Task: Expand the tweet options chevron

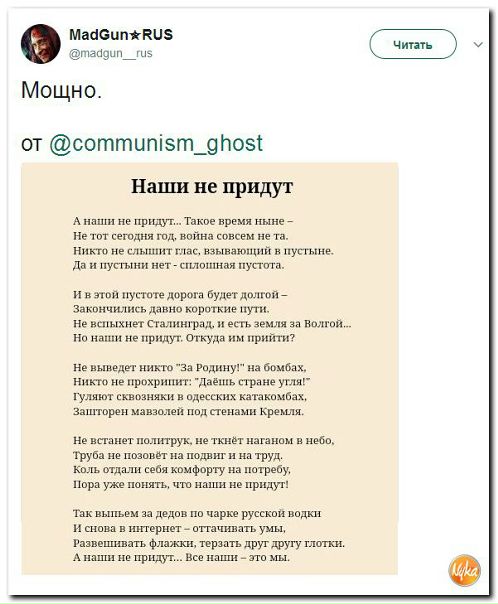Action: [478, 44]
